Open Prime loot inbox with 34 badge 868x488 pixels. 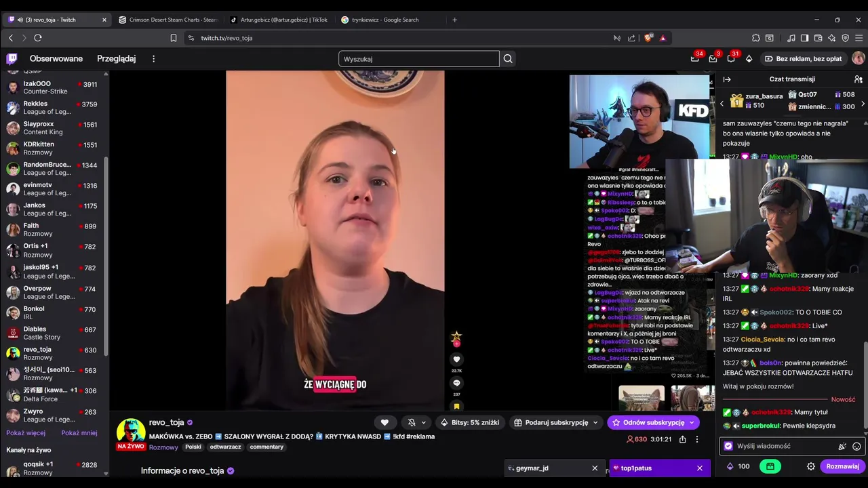pos(695,59)
